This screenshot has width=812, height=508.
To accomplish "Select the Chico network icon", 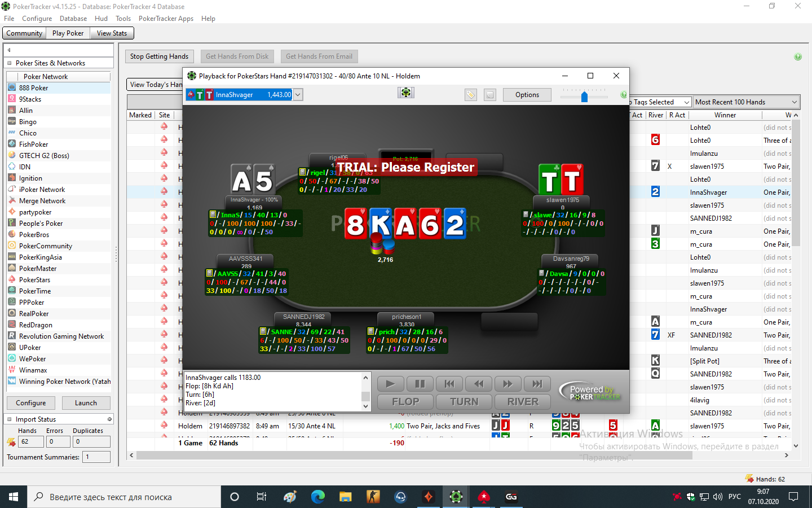I will coord(12,133).
